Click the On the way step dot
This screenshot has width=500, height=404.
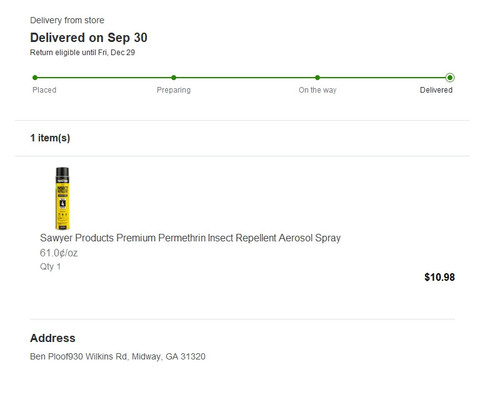click(317, 78)
